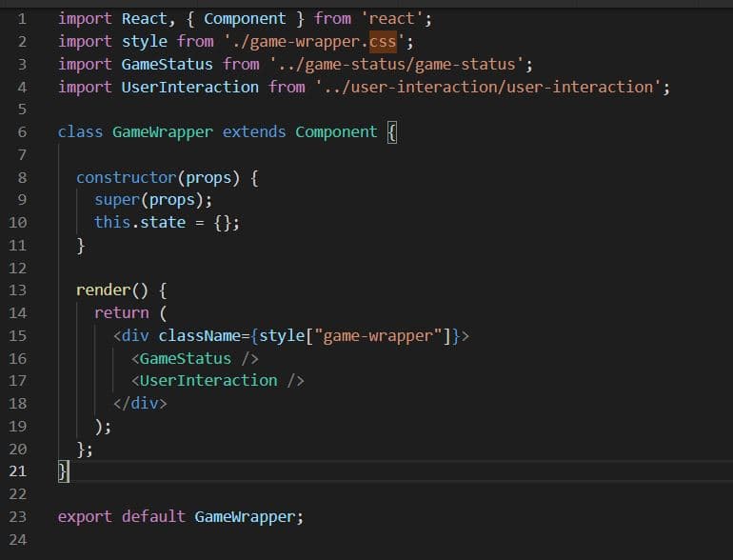This screenshot has width=733, height=560.
Task: Click the 'UserInteraction' import on line 4
Action: pyautogui.click(x=189, y=87)
